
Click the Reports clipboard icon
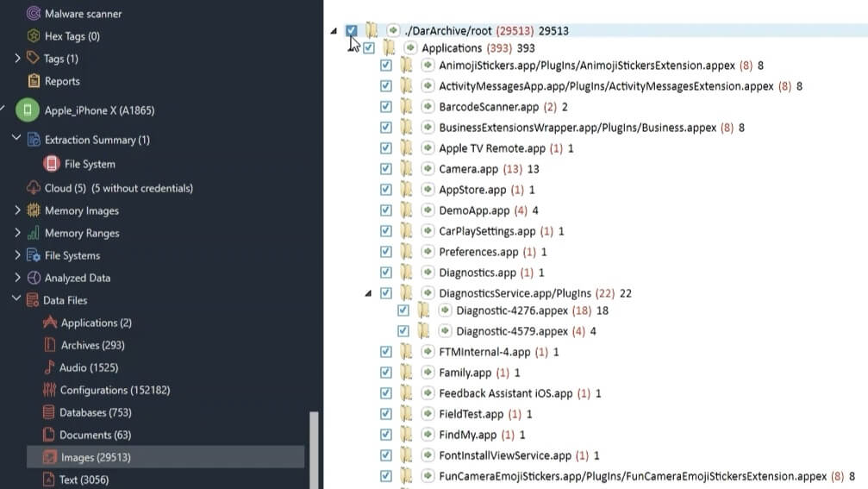(34, 81)
